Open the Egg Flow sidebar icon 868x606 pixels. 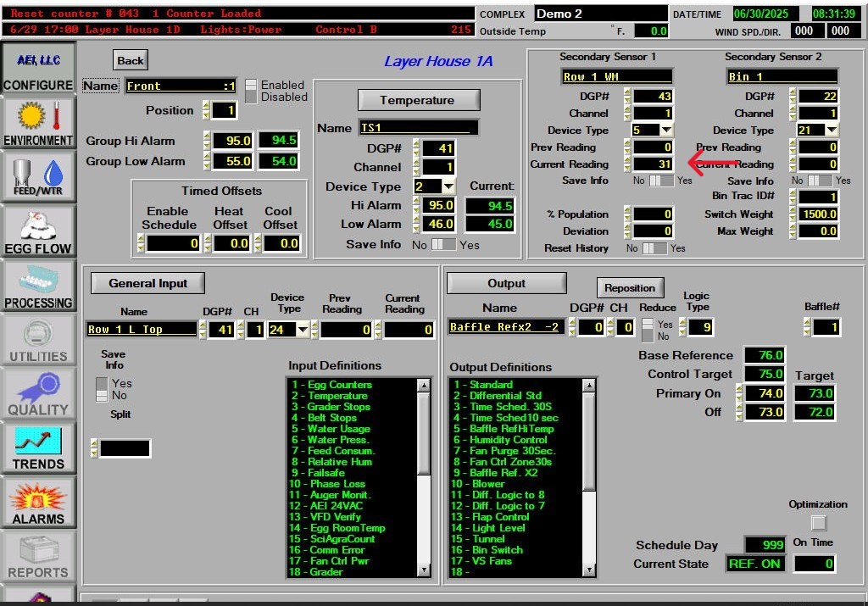click(37, 231)
